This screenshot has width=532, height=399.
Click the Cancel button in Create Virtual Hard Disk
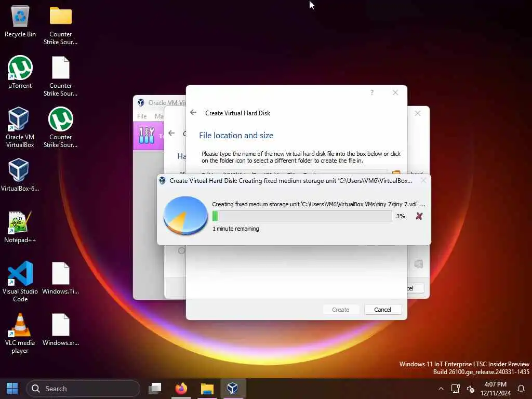383,310
